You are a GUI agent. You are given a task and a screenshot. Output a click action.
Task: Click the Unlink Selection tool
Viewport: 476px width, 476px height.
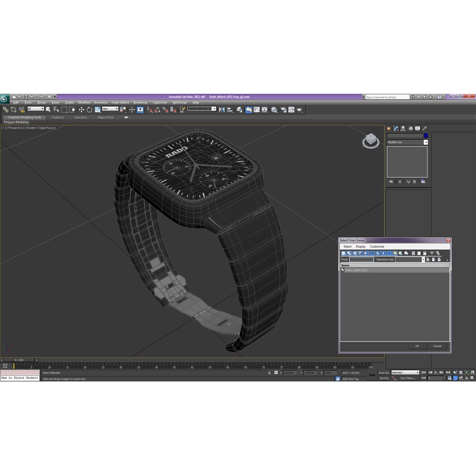(13, 110)
